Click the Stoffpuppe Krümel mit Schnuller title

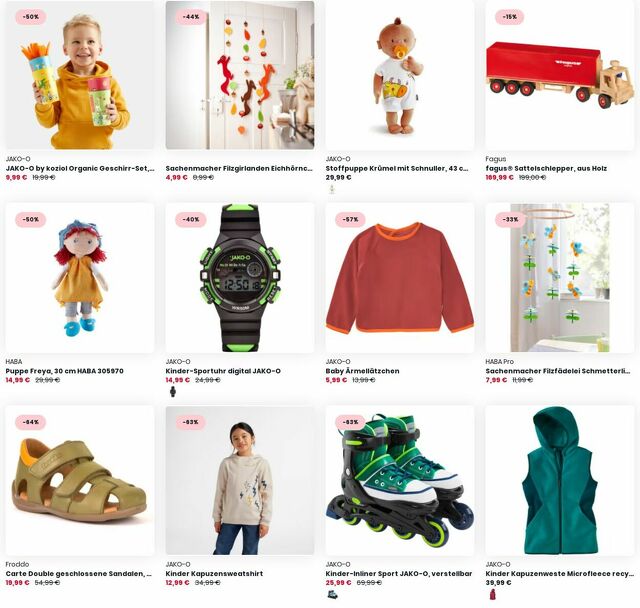click(x=397, y=168)
